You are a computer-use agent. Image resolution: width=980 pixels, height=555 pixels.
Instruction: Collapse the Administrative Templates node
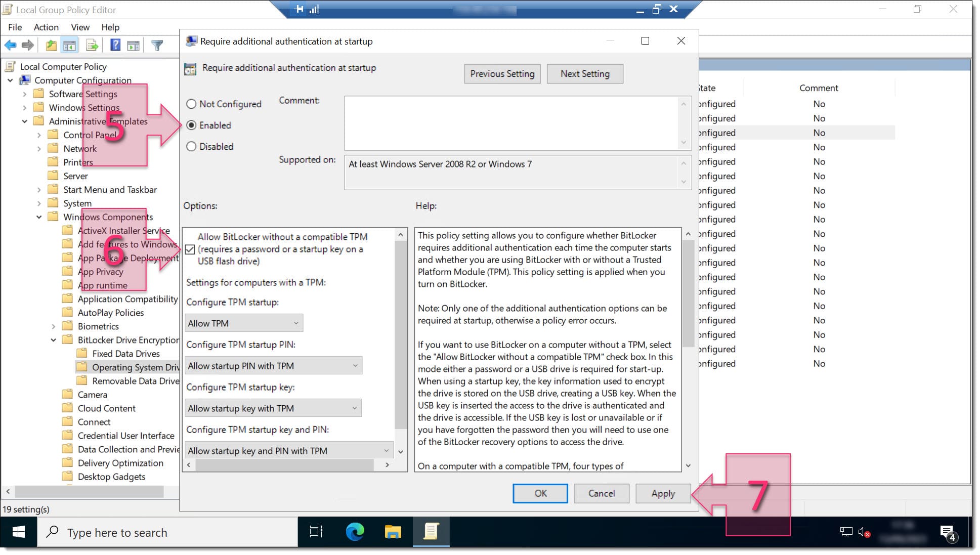[x=24, y=121]
